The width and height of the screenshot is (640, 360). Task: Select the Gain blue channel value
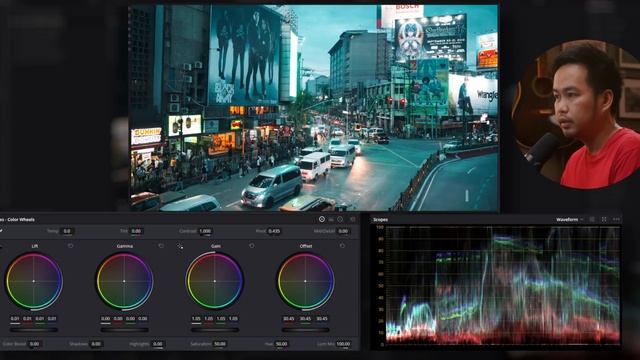pos(233,319)
